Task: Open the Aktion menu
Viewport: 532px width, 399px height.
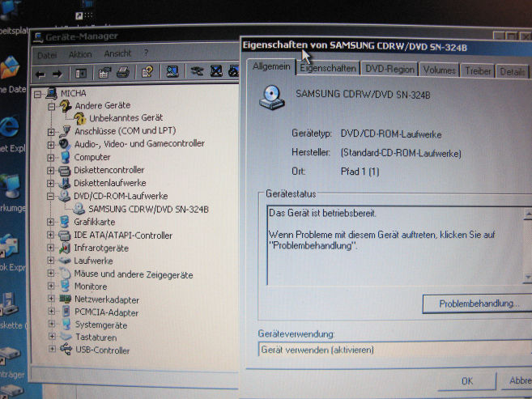Action: 80,54
